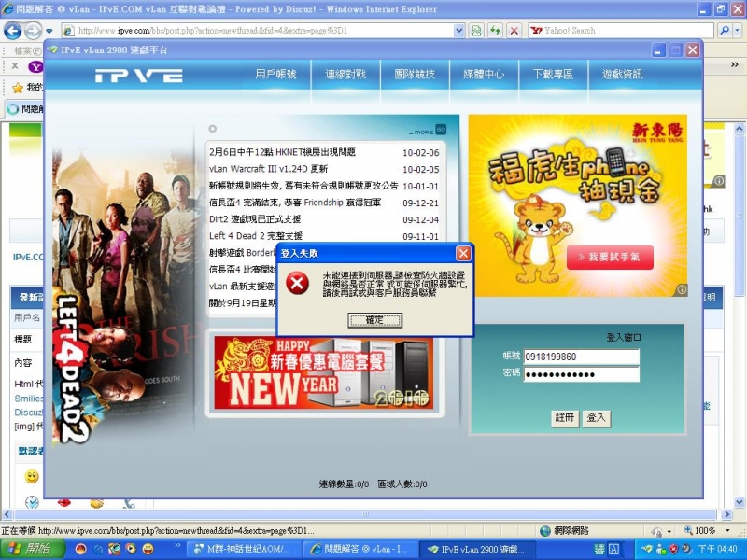Open the 下載專區 navigation menu

pos(553,76)
